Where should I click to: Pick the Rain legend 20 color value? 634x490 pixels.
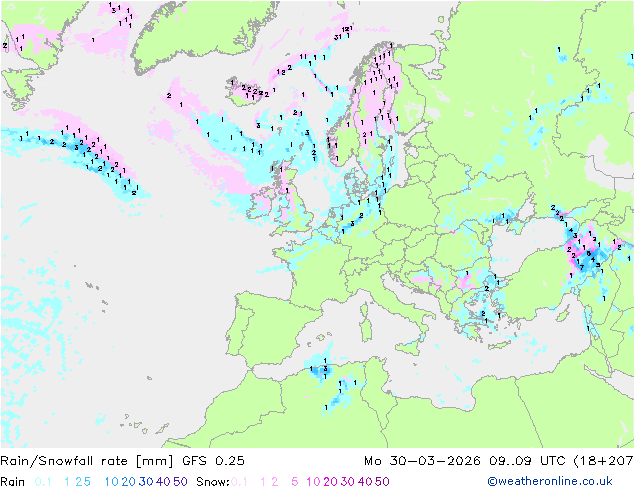pyautogui.click(x=129, y=482)
